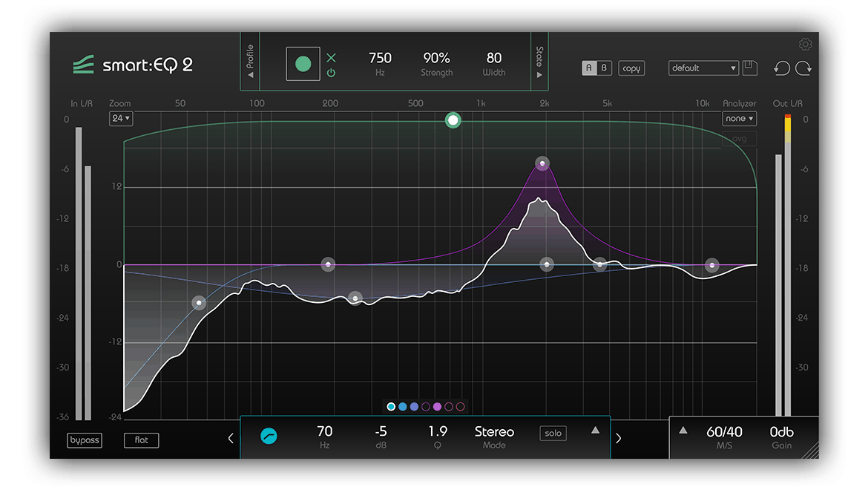This screenshot has width=868, height=490.
Task: Click the smart:EQ 2 logo
Action: pos(133,65)
